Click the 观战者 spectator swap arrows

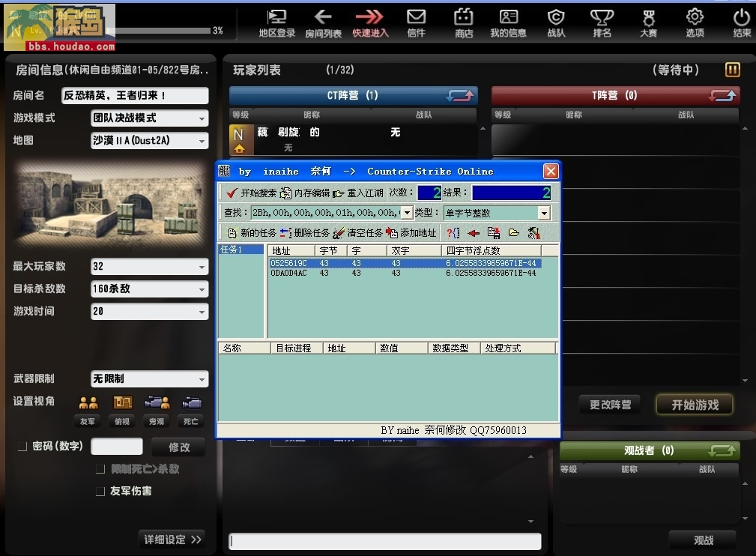tap(722, 450)
